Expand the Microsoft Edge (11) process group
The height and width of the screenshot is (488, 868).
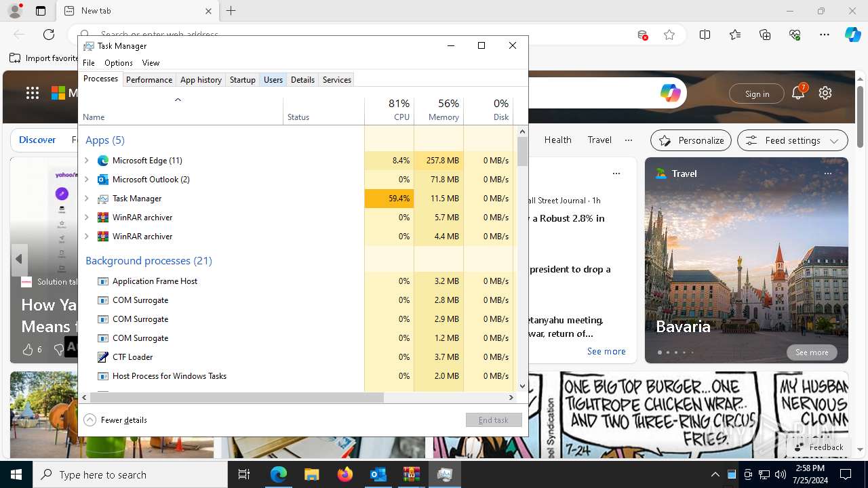pyautogui.click(x=87, y=161)
